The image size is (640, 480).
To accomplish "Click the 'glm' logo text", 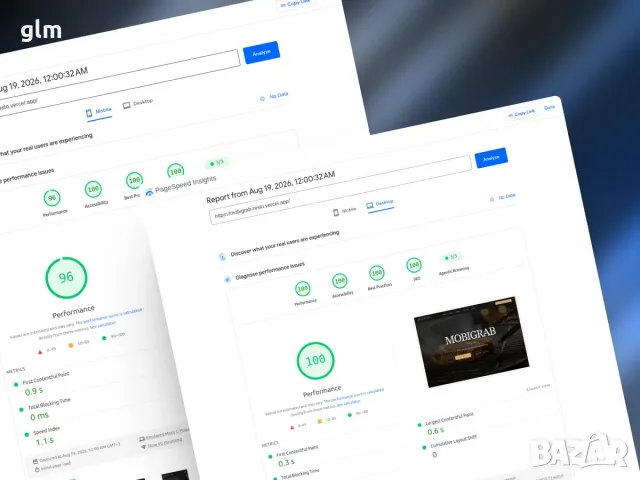I will click(x=41, y=31).
